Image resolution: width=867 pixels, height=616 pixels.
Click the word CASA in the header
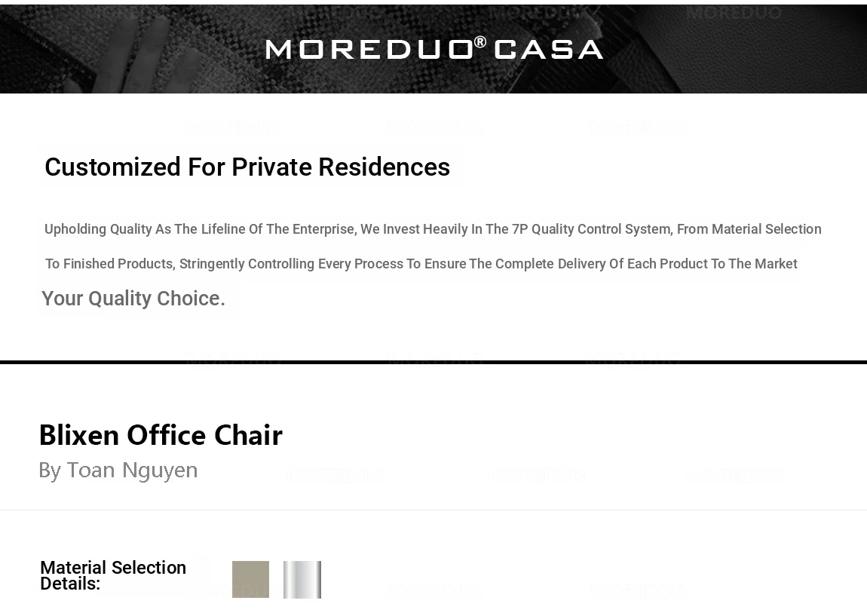pos(548,50)
